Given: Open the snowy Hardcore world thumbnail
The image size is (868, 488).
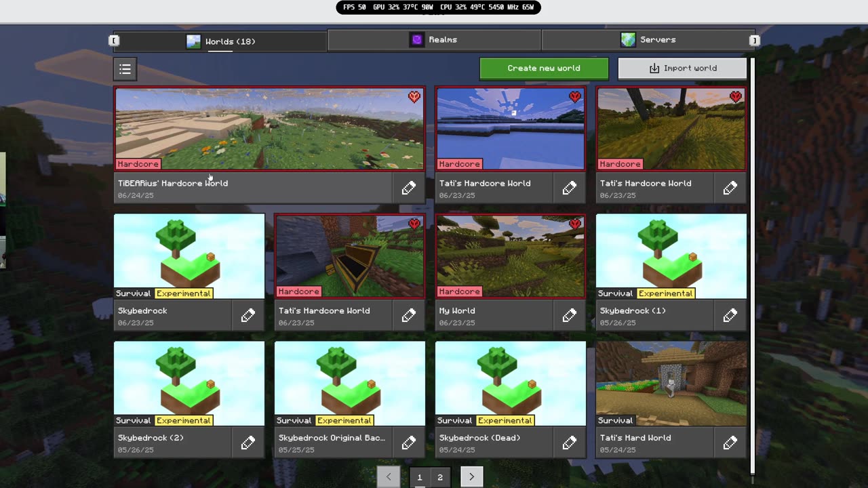Looking at the screenshot, I should (510, 129).
